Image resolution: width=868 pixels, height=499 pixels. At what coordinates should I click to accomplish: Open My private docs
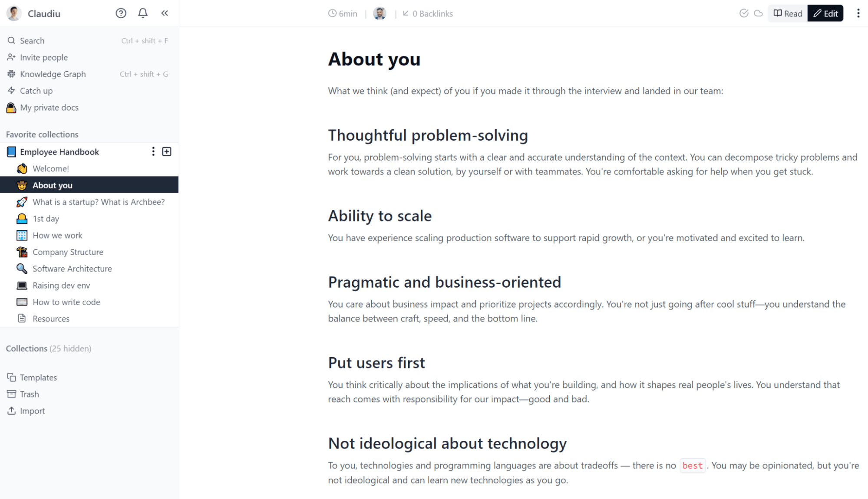49,107
